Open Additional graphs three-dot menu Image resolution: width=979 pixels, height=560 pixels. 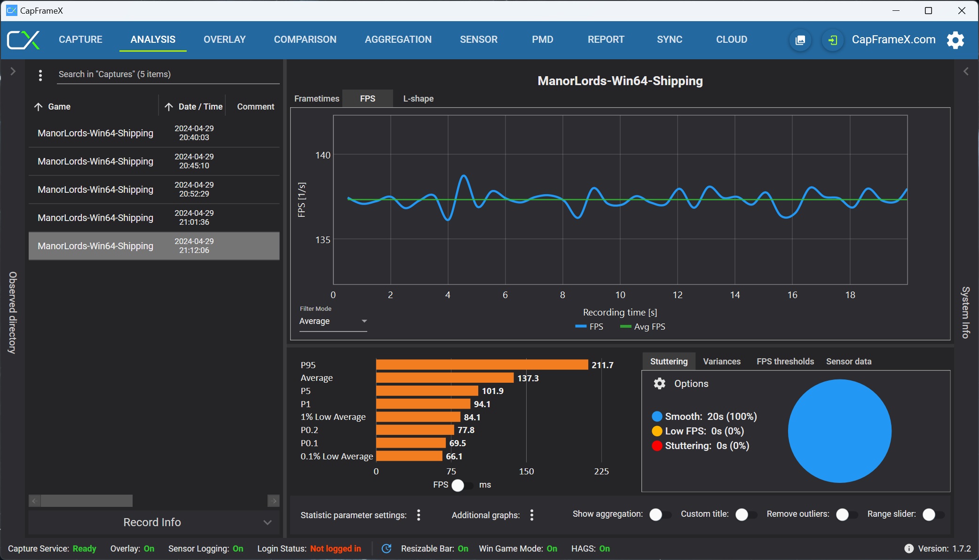[x=532, y=515]
